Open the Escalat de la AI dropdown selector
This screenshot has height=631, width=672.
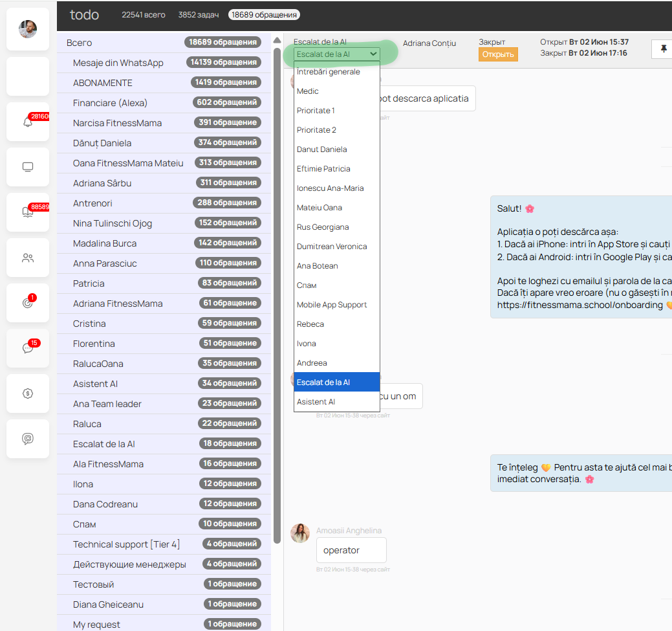coord(337,54)
